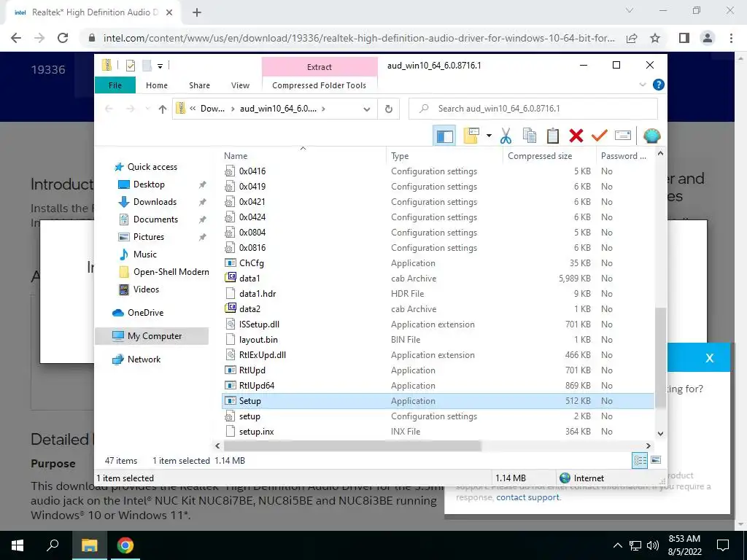Select Downloads in Quick access
Image resolution: width=747 pixels, height=560 pixels.
155,202
